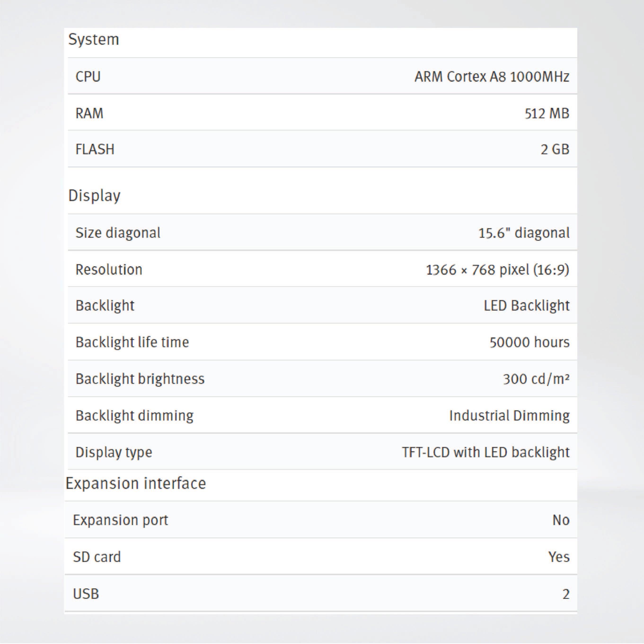Click the 512 MB value
This screenshot has height=644, width=644.
click(x=547, y=113)
